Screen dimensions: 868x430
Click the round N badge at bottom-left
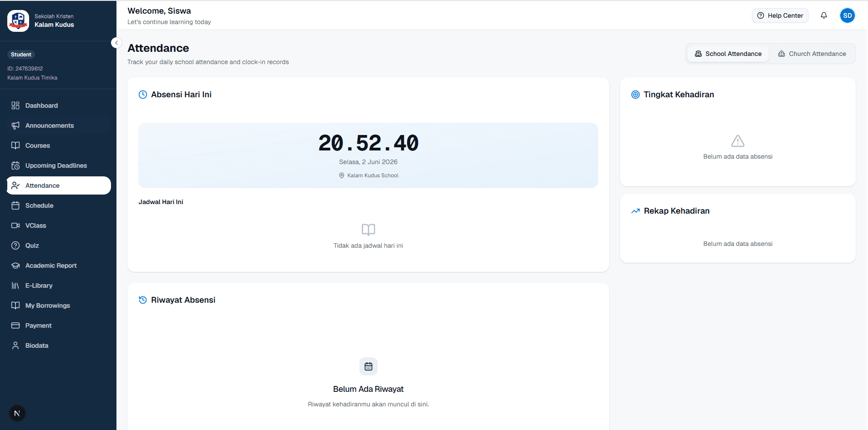click(17, 413)
